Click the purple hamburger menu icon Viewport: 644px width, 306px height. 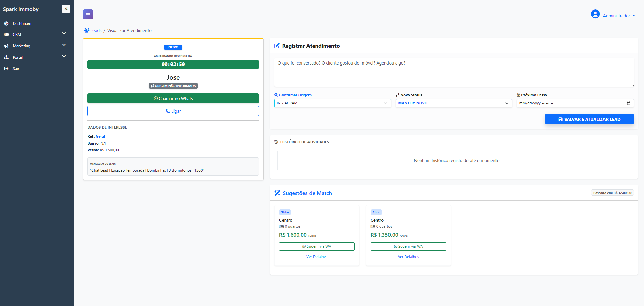pyautogui.click(x=88, y=15)
